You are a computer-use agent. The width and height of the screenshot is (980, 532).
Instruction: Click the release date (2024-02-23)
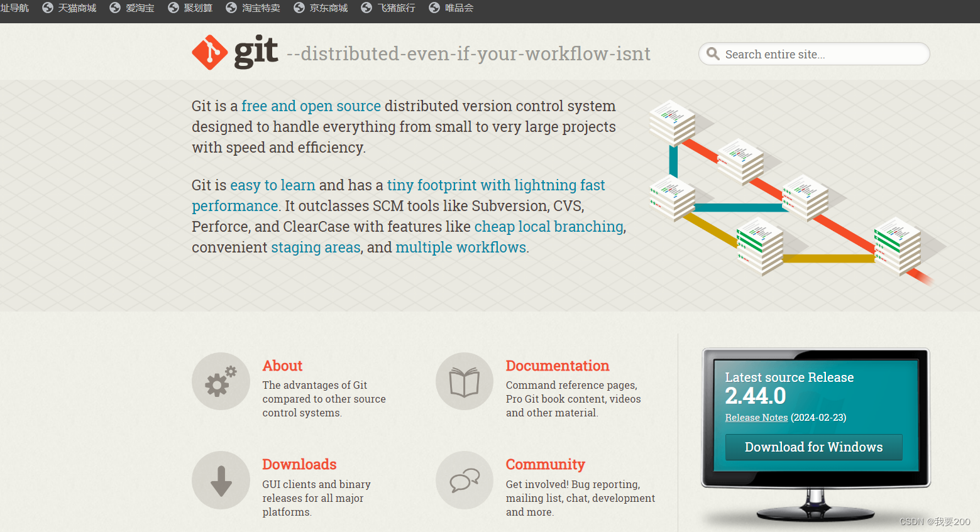(x=818, y=418)
